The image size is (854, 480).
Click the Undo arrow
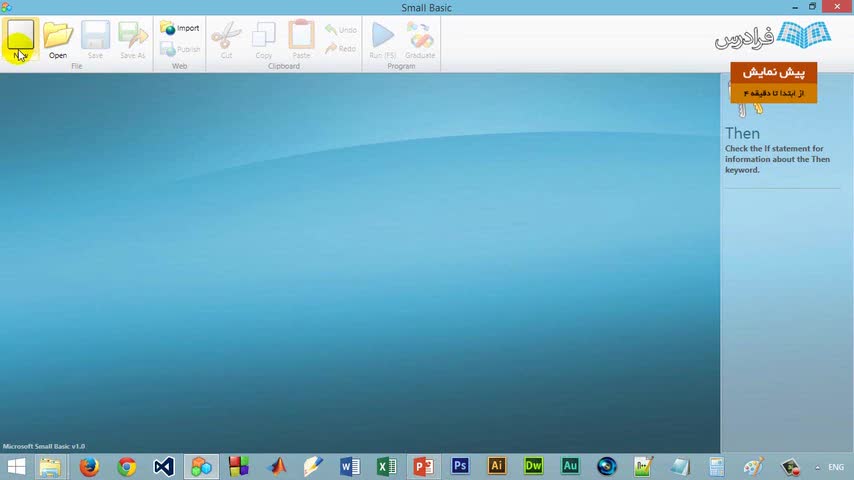(x=331, y=29)
